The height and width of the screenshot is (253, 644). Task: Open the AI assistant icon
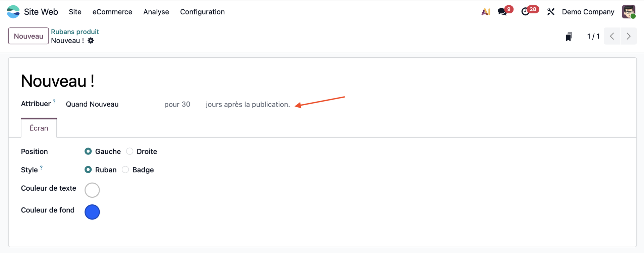click(x=486, y=12)
